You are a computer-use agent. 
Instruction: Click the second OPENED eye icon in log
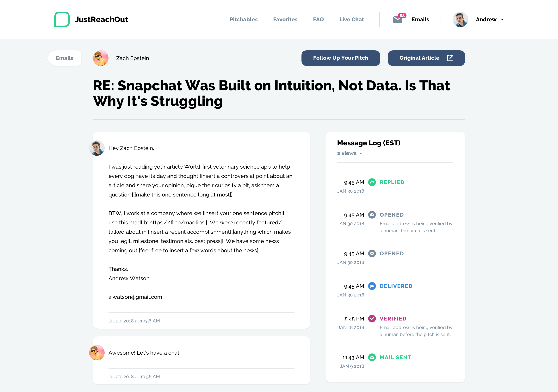(x=372, y=253)
